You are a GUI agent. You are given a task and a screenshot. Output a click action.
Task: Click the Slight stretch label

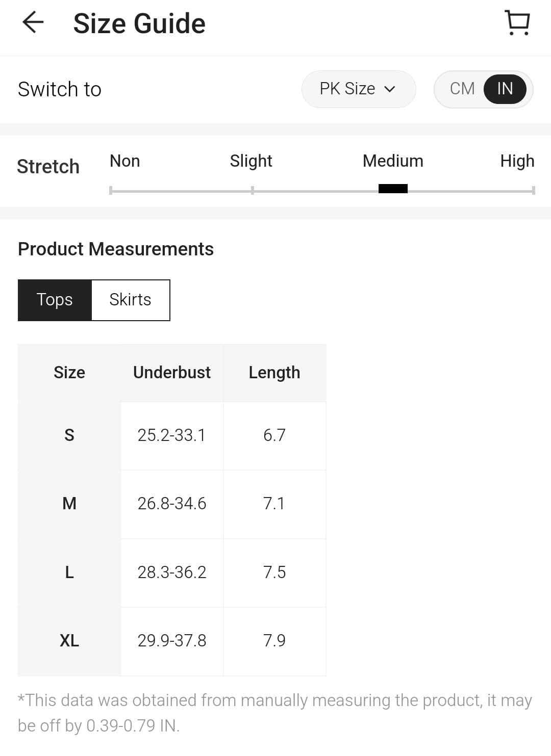pyautogui.click(x=251, y=161)
